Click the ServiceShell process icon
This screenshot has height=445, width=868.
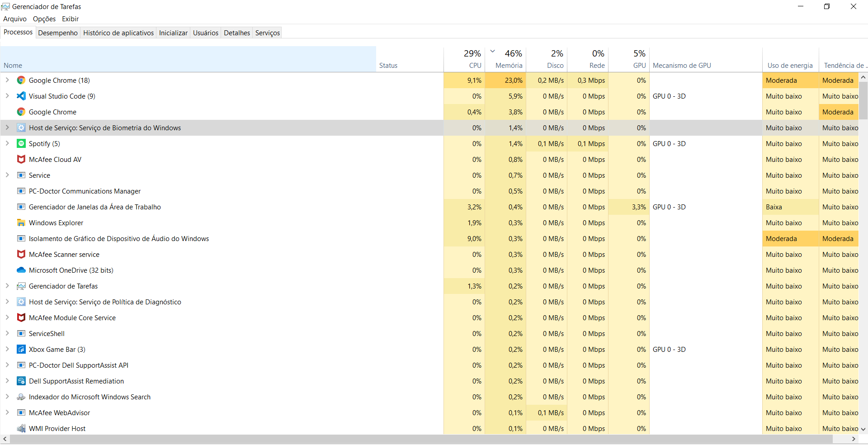click(x=21, y=333)
